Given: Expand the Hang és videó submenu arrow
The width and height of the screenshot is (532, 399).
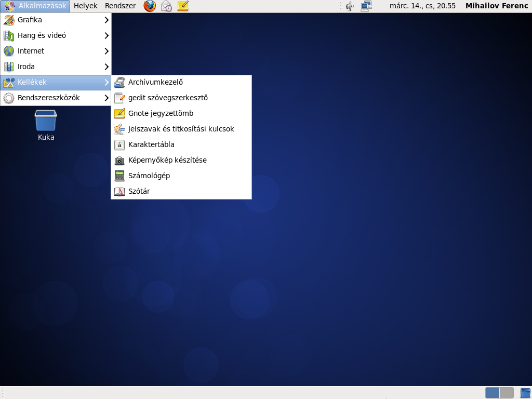Looking at the screenshot, I should [106, 36].
